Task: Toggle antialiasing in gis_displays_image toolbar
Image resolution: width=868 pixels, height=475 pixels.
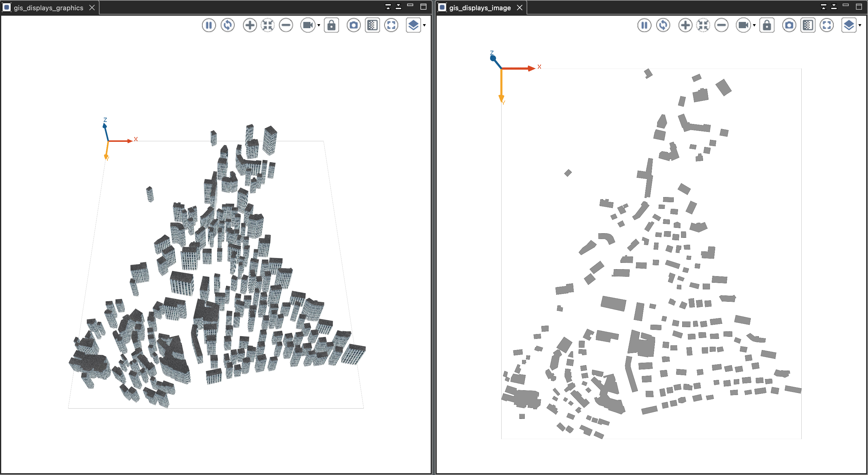Action: (x=808, y=25)
